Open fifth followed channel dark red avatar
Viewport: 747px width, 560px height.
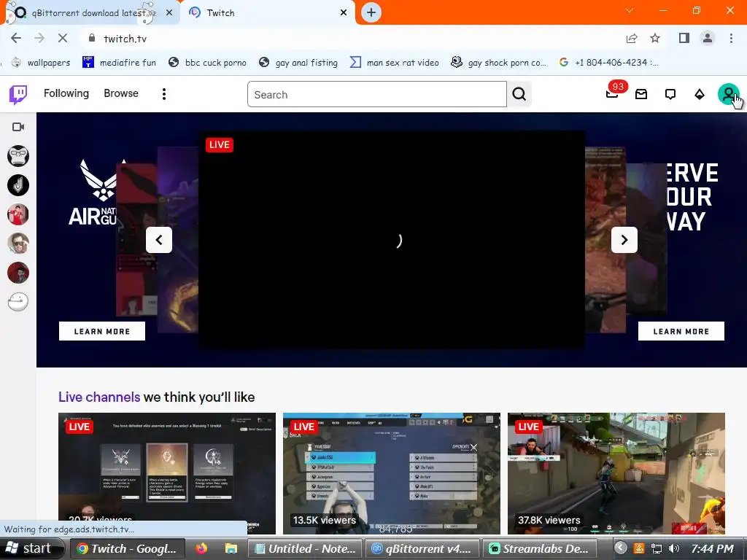(18, 273)
